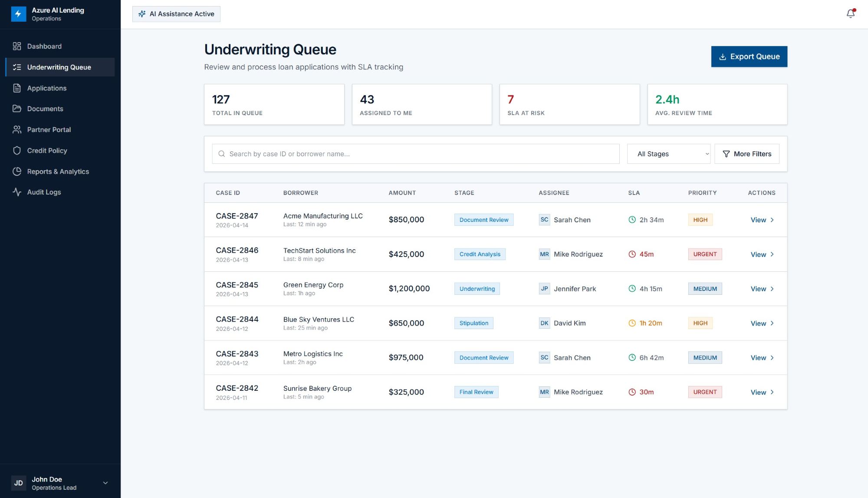This screenshot has height=498, width=868.
Task: Click JP avatar for Jennifer Park
Action: 544,288
